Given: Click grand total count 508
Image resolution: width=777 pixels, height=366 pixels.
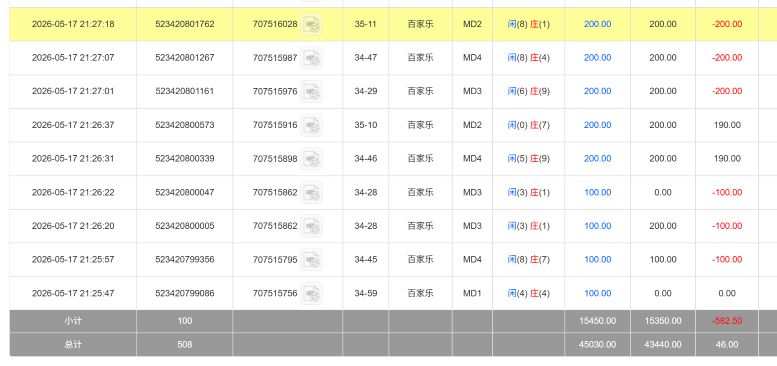Looking at the screenshot, I should (185, 344).
